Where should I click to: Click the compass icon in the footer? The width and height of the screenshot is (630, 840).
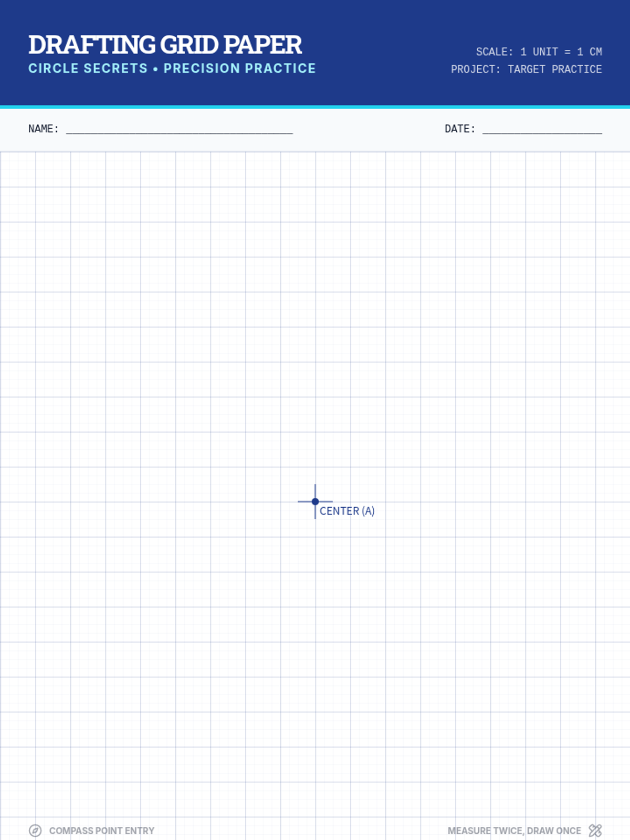(x=35, y=831)
